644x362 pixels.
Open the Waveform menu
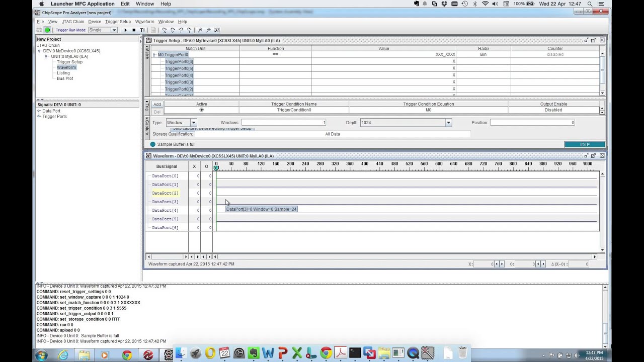point(145,22)
